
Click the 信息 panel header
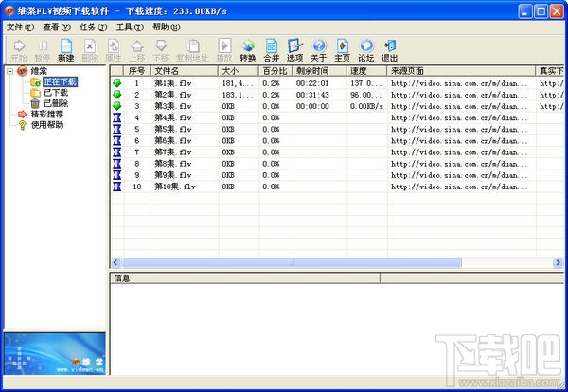(245, 278)
